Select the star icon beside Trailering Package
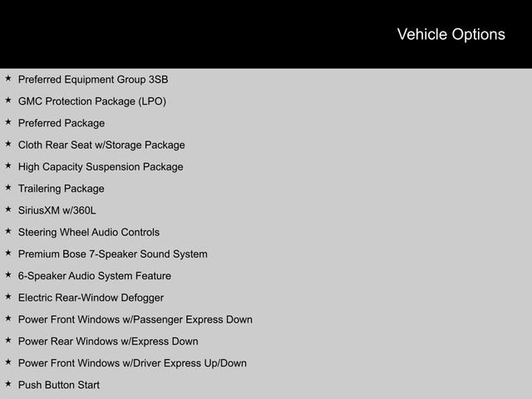The height and width of the screenshot is (399, 532). [x=8, y=188]
